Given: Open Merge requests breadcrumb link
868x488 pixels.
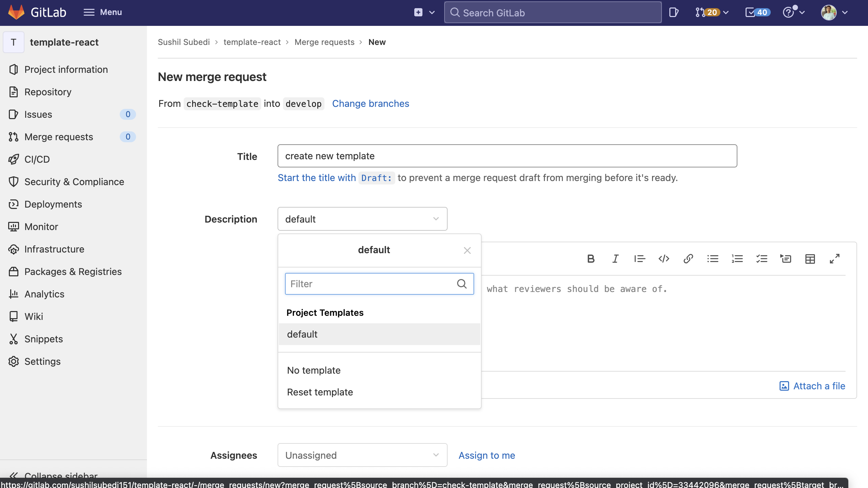Looking at the screenshot, I should point(324,42).
